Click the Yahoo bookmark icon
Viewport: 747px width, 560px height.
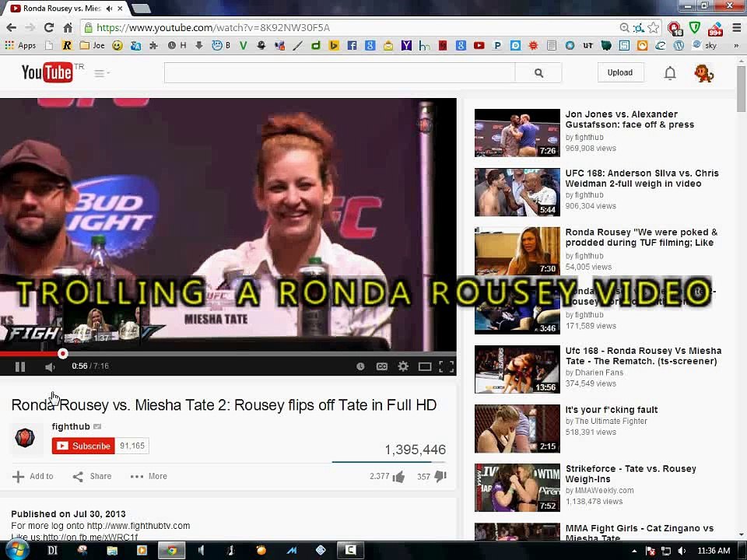point(406,45)
